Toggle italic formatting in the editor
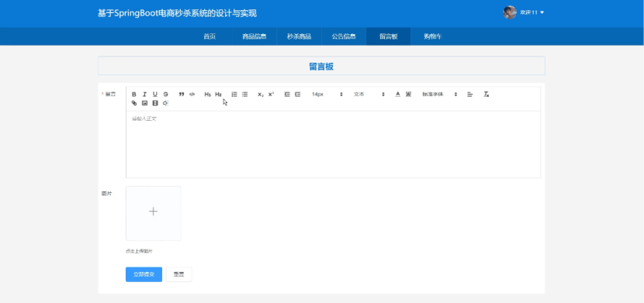This screenshot has width=644, height=303. (144, 95)
